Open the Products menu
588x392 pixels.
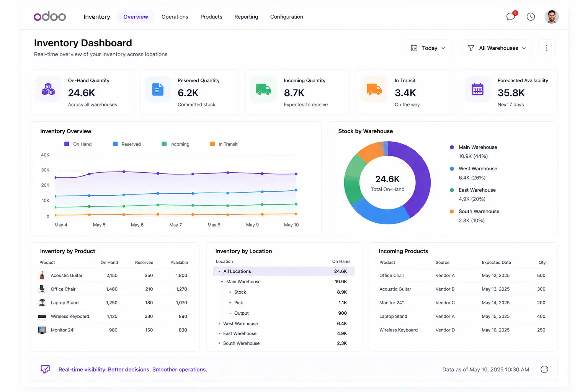211,17
